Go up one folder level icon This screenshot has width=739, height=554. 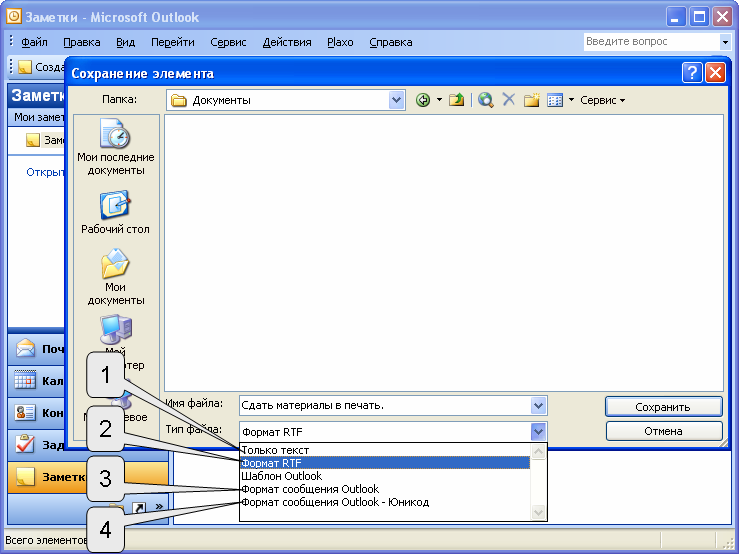click(x=456, y=100)
